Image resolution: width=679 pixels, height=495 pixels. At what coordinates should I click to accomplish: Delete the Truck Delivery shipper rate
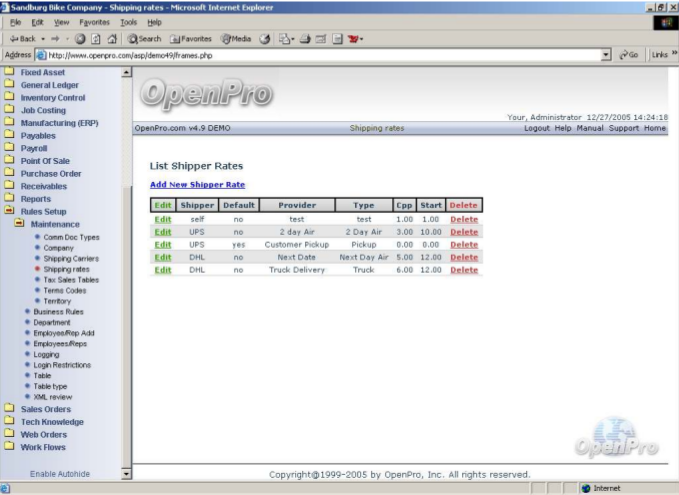[463, 270]
